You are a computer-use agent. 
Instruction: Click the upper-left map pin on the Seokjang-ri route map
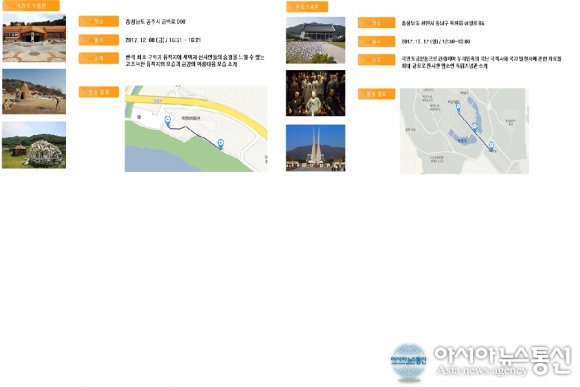[168, 121]
